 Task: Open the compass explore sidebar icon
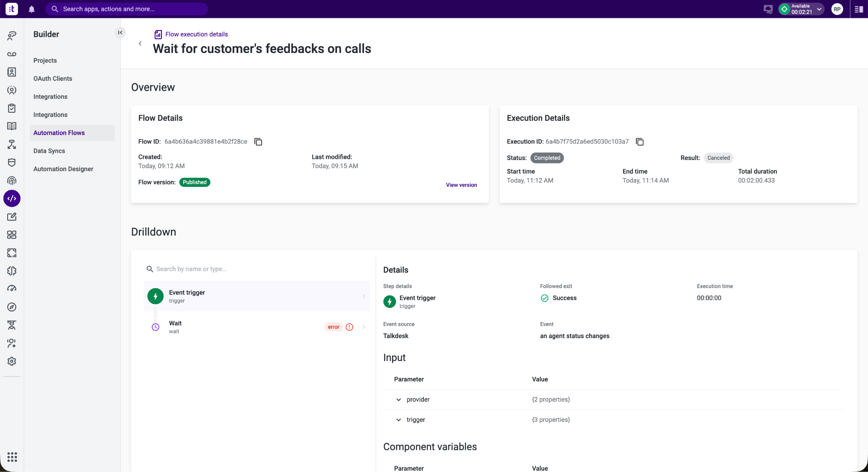click(x=12, y=307)
